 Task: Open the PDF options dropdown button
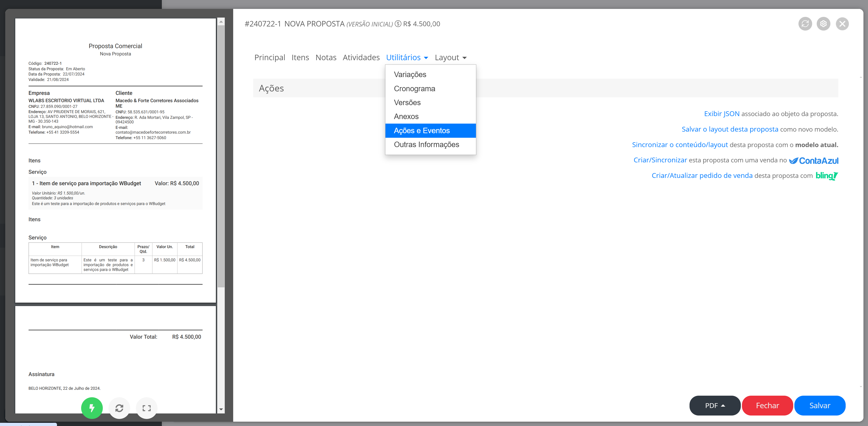tap(715, 405)
